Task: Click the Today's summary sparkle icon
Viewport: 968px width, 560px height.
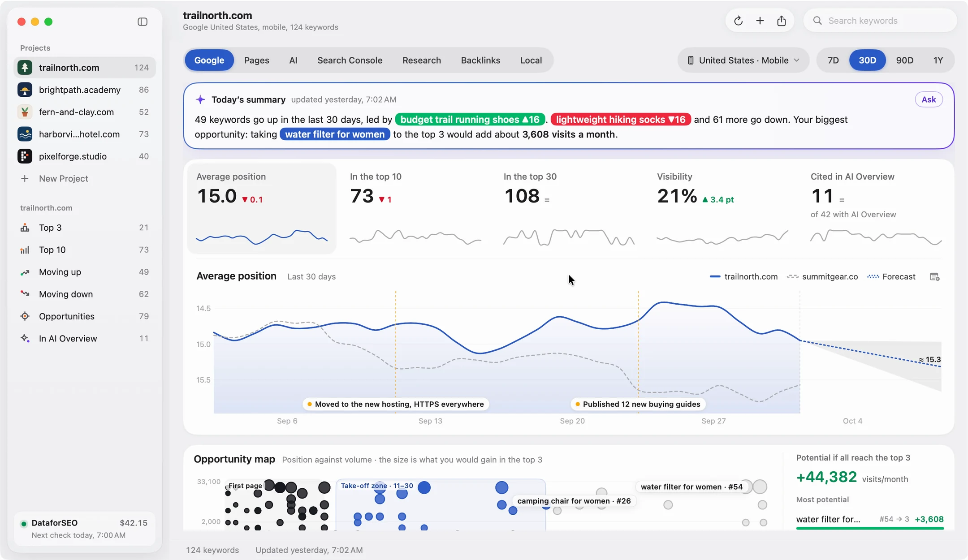Action: (200, 99)
